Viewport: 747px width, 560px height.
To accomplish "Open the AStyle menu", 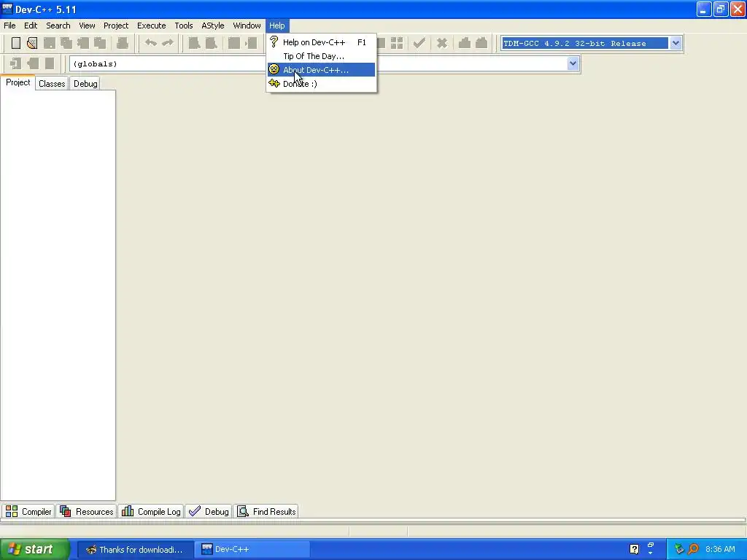I will tap(212, 26).
